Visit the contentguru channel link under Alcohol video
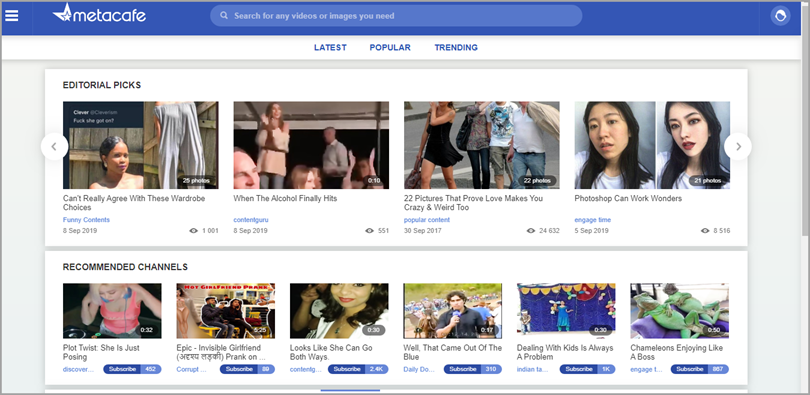This screenshot has height=395, width=810. point(251,220)
